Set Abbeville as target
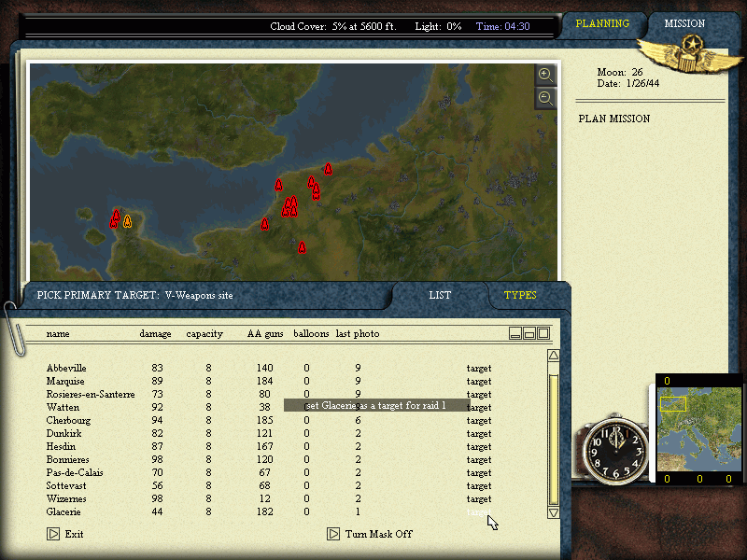The image size is (747, 560). (479, 368)
